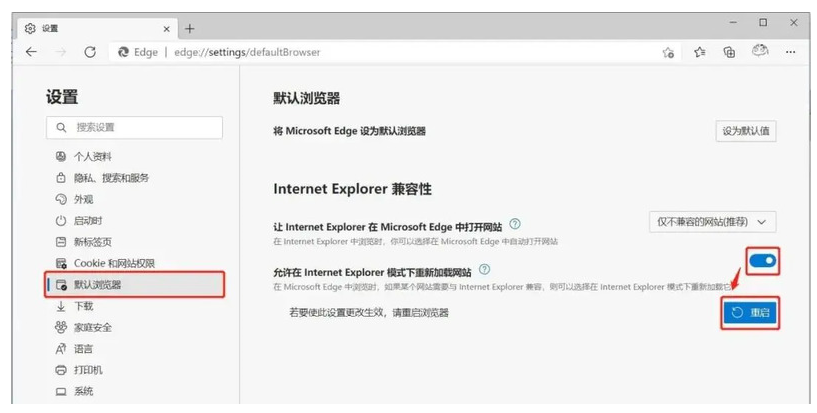Toggle allow reload in Internet Explorer mode

click(762, 261)
